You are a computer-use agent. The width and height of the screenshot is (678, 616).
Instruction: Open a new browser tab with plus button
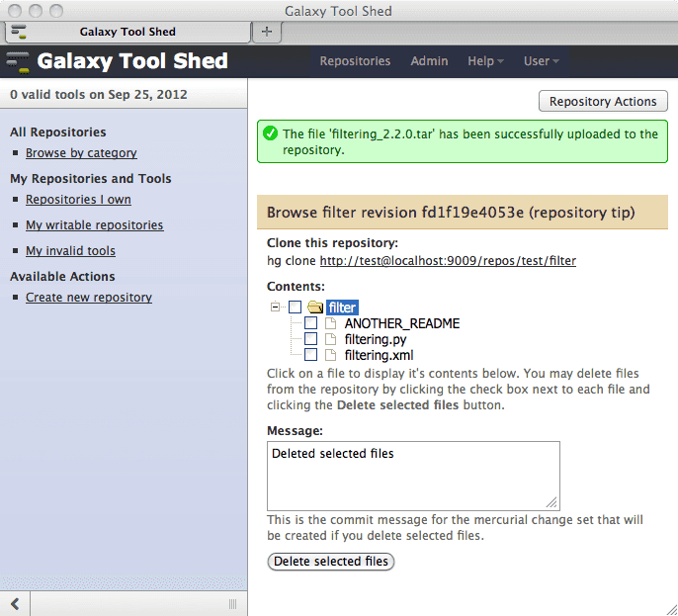pos(266,32)
